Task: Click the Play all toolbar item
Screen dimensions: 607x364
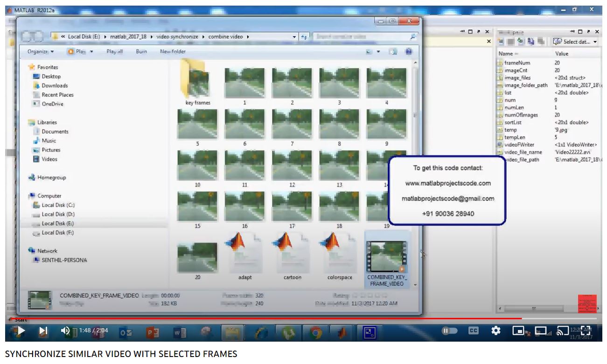Action: (x=114, y=52)
